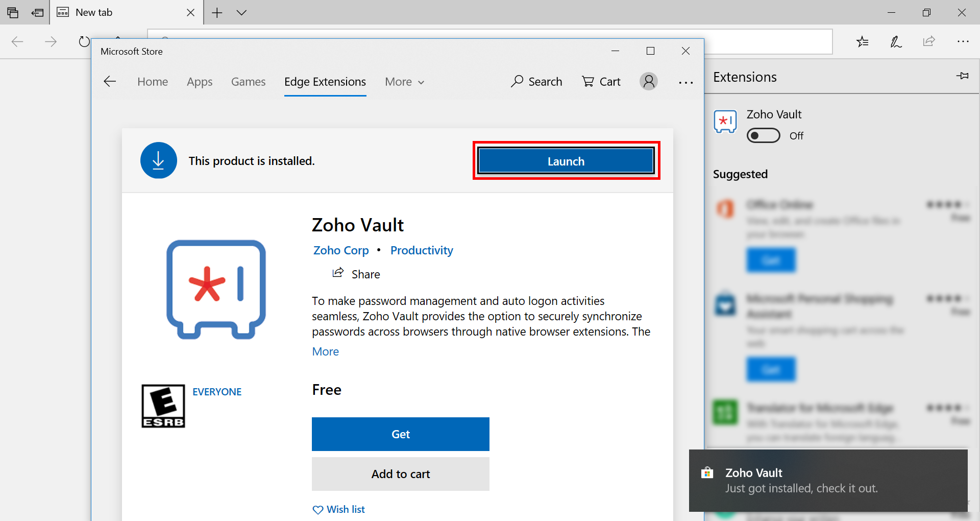Screen dimensions: 980x521
Task: Pin the Extensions pane
Action: pos(962,76)
